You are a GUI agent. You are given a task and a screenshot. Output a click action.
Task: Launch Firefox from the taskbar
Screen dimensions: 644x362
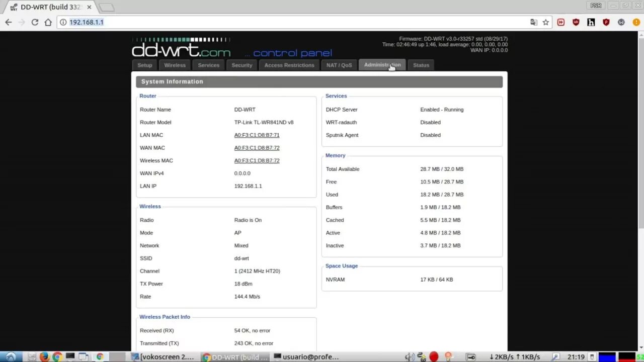point(44,357)
